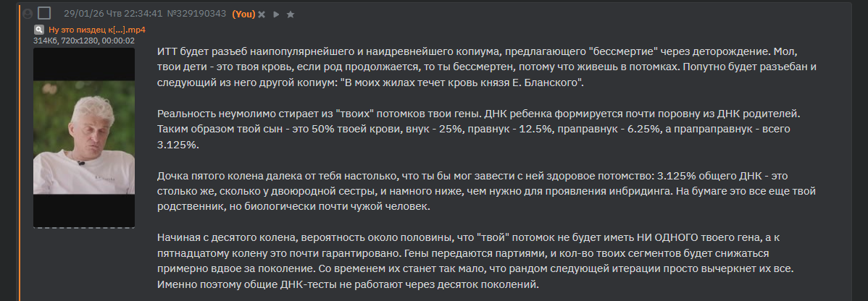Click the post number №329190343
This screenshot has height=301, width=868.
click(x=196, y=14)
